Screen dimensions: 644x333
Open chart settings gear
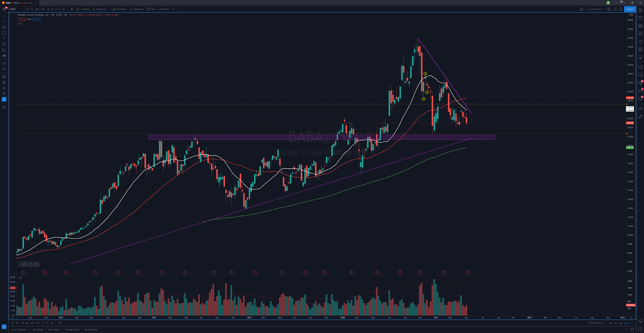(609, 9)
